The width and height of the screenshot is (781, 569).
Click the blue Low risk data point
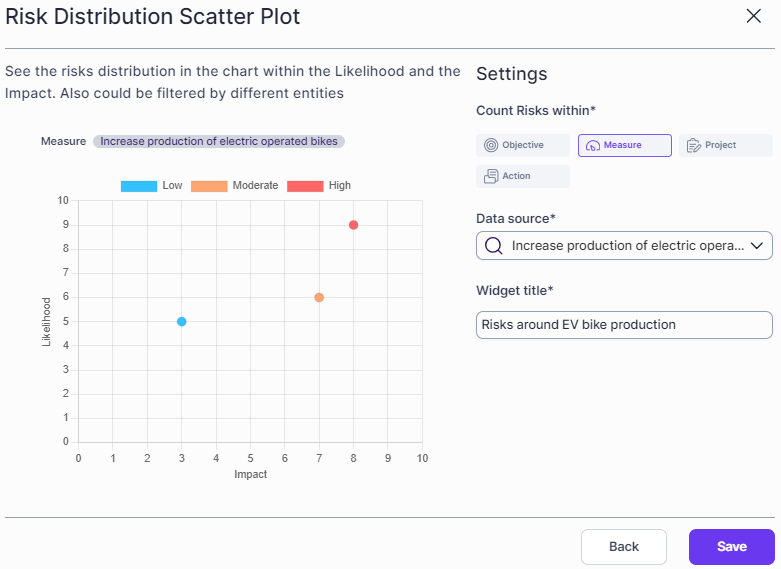point(182,322)
